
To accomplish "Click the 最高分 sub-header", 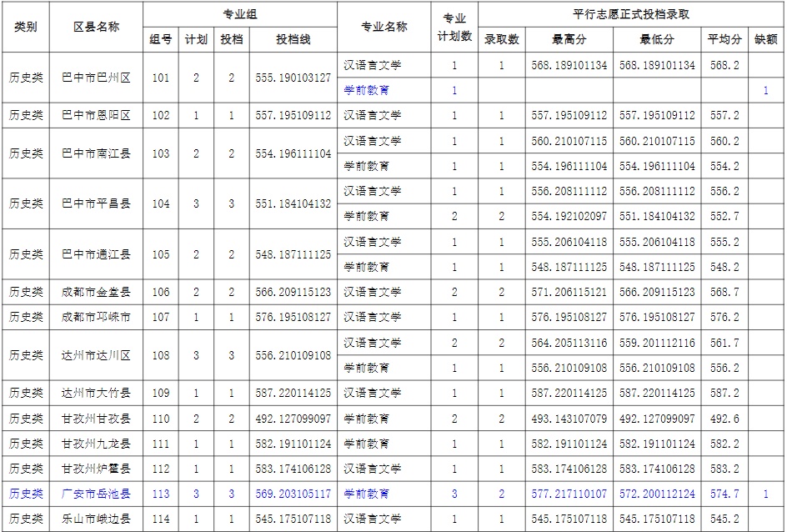I will tap(569, 39).
